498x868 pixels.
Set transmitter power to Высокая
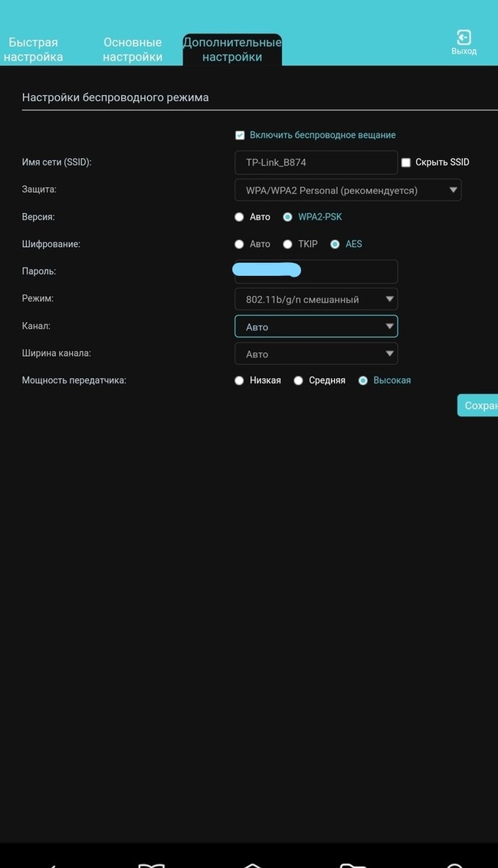pyautogui.click(x=363, y=380)
